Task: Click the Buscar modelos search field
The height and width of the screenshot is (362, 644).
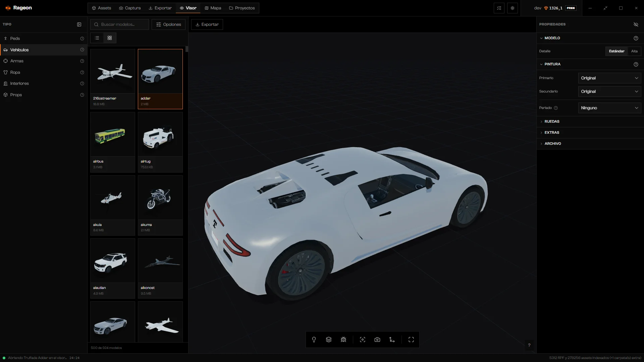Action: pyautogui.click(x=119, y=24)
